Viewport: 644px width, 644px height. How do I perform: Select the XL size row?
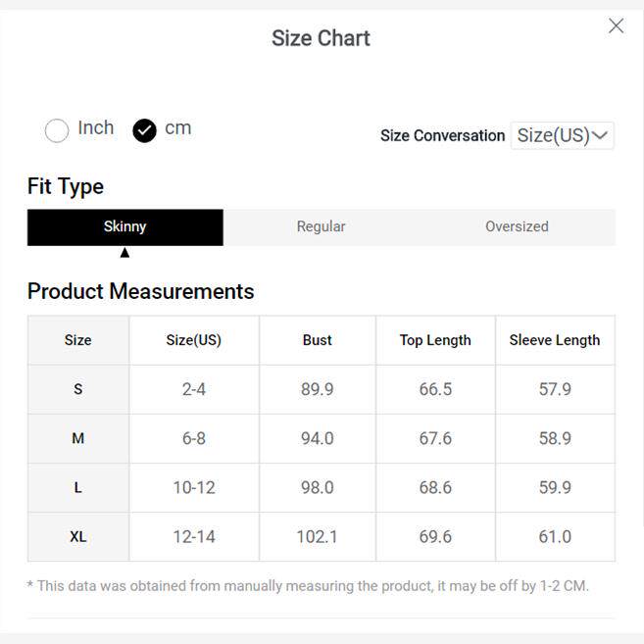[77, 536]
